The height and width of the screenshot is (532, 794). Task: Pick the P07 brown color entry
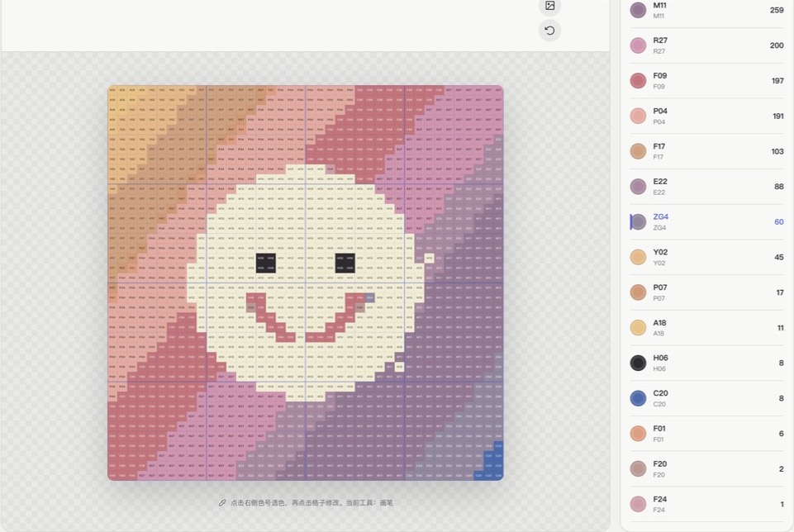click(707, 292)
